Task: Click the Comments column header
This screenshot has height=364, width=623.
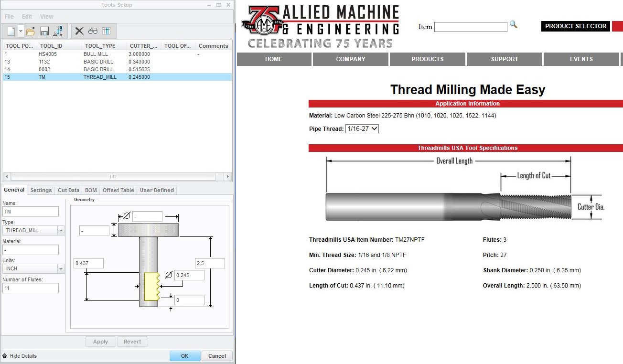Action: (214, 46)
